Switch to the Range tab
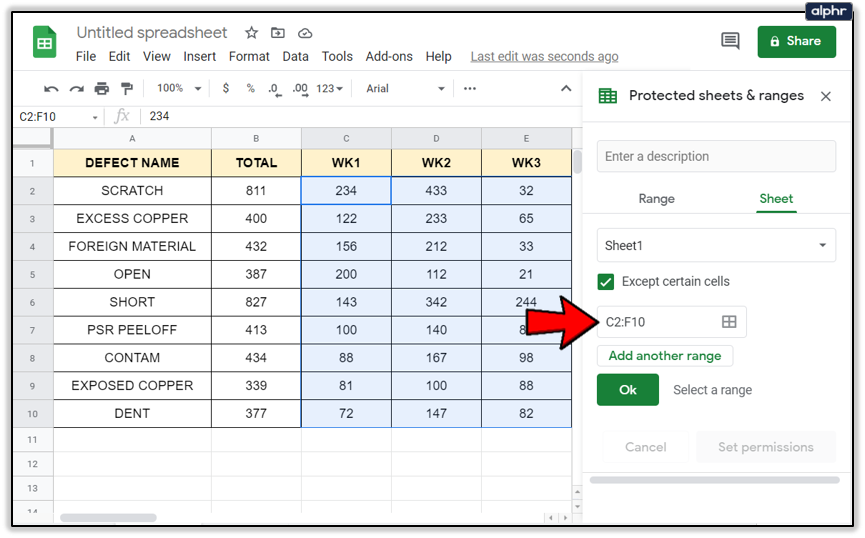Image resolution: width=865 pixels, height=538 pixels. 656,199
